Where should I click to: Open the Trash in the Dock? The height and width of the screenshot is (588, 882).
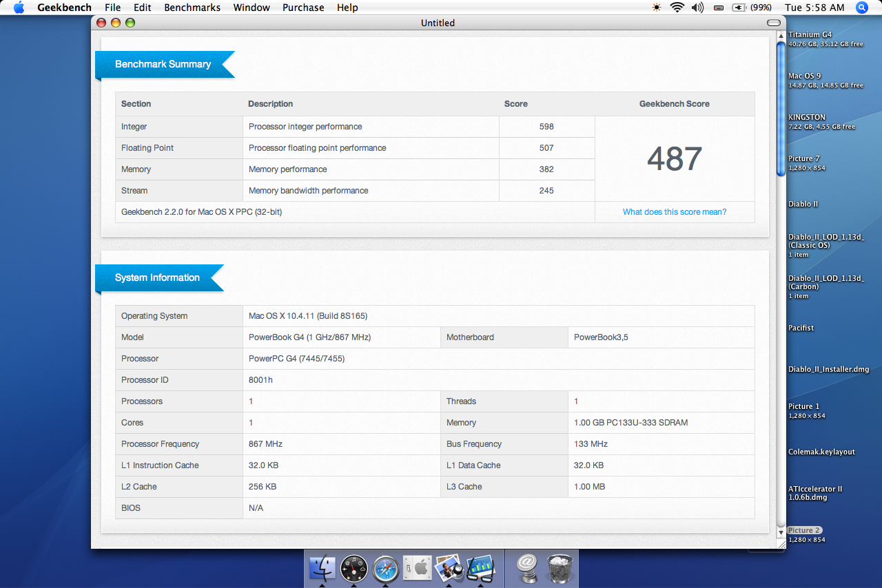pyautogui.click(x=560, y=569)
